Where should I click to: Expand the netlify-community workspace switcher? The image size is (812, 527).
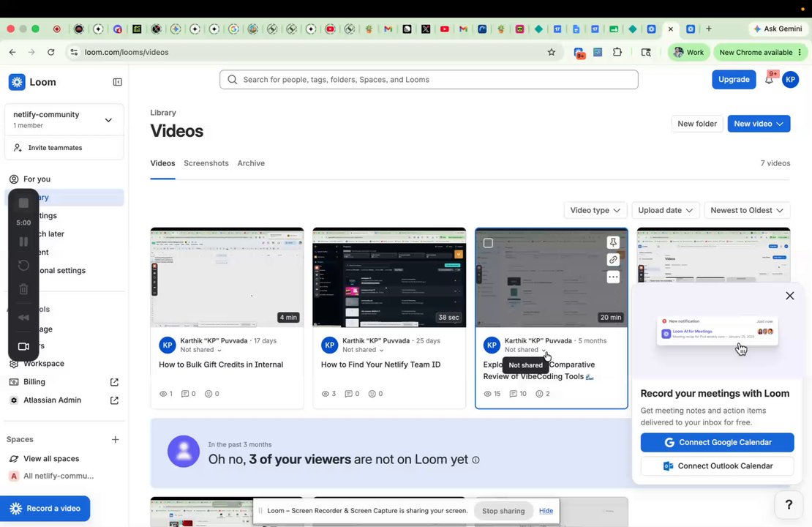coord(64,120)
